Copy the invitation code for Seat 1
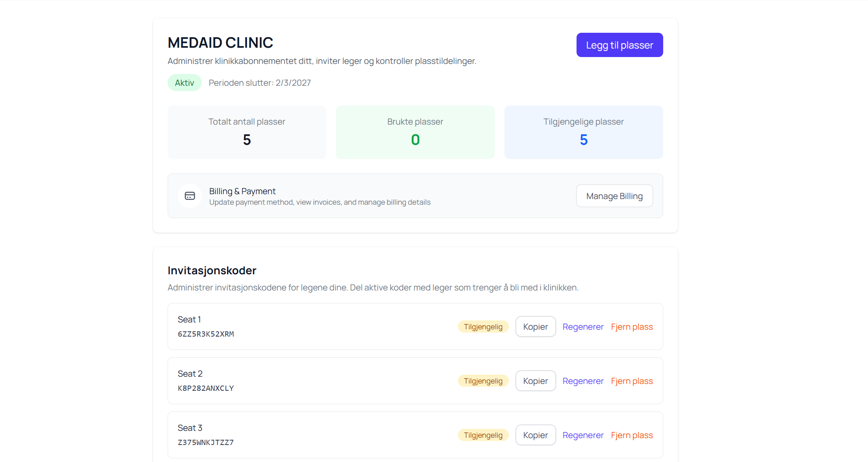The width and height of the screenshot is (868, 462). [535, 326]
